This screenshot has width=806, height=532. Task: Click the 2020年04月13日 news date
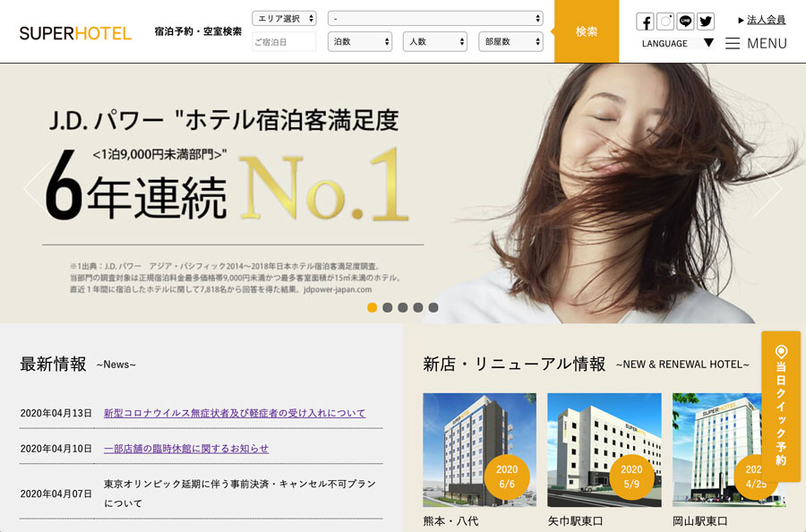point(56,413)
